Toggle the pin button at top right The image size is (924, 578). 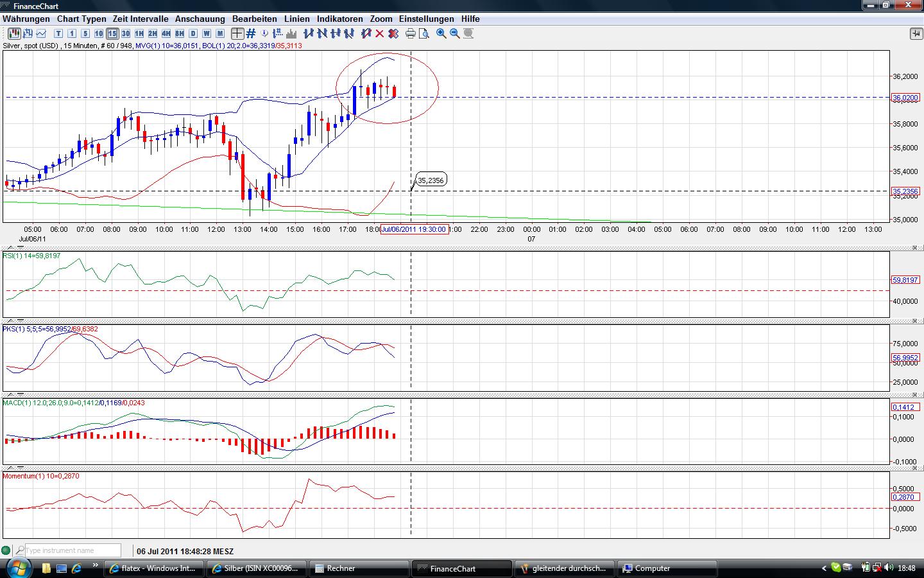click(x=915, y=33)
